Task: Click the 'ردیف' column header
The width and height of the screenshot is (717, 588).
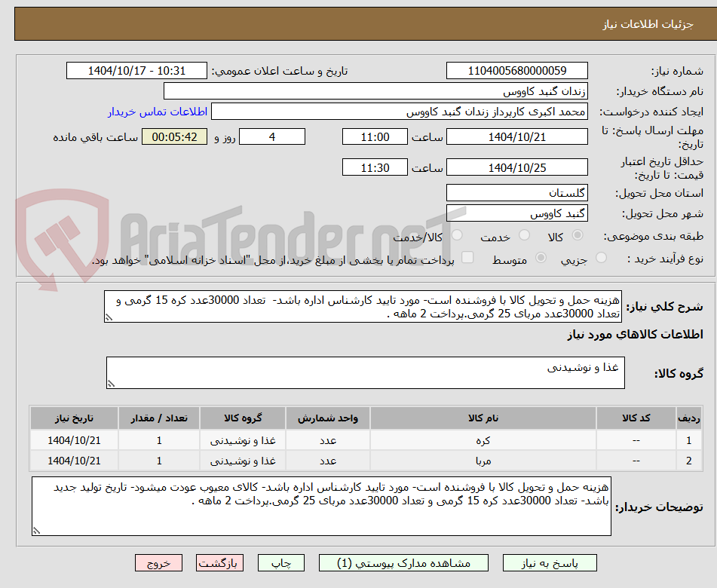Action: pos(688,418)
